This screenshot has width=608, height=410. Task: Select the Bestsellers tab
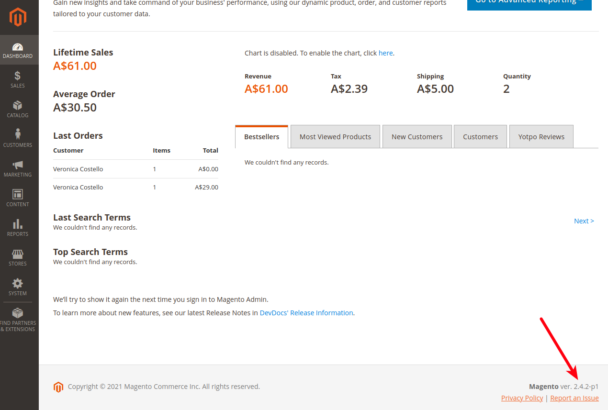click(x=261, y=137)
